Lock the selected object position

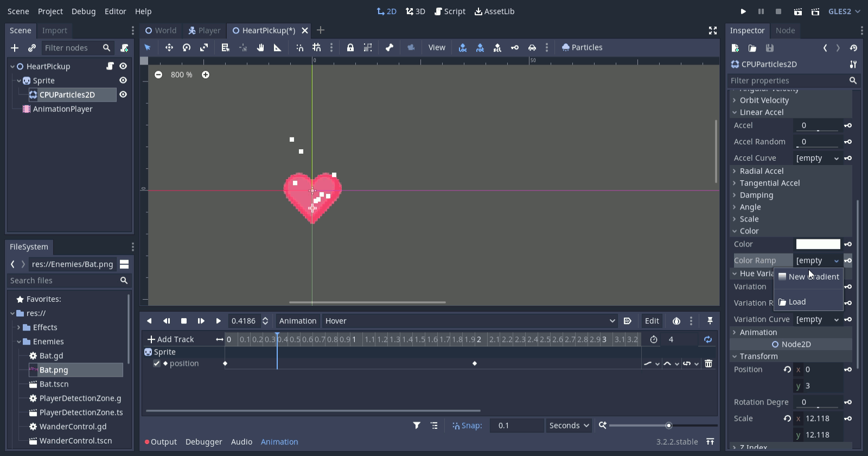pyautogui.click(x=350, y=48)
